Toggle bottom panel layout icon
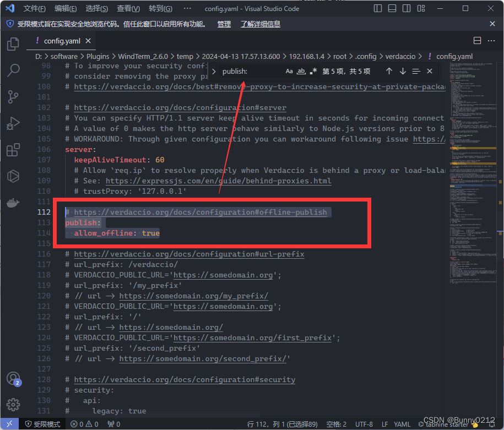The image size is (504, 430). [392, 8]
